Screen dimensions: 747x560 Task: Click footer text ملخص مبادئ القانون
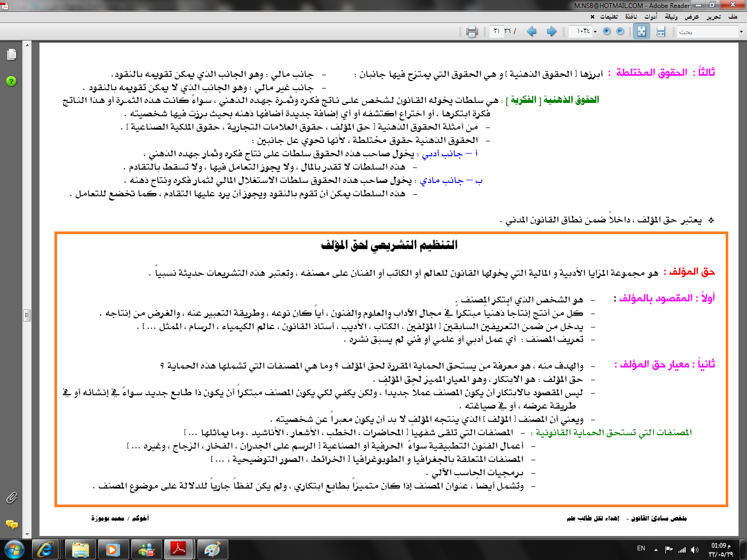point(659,518)
